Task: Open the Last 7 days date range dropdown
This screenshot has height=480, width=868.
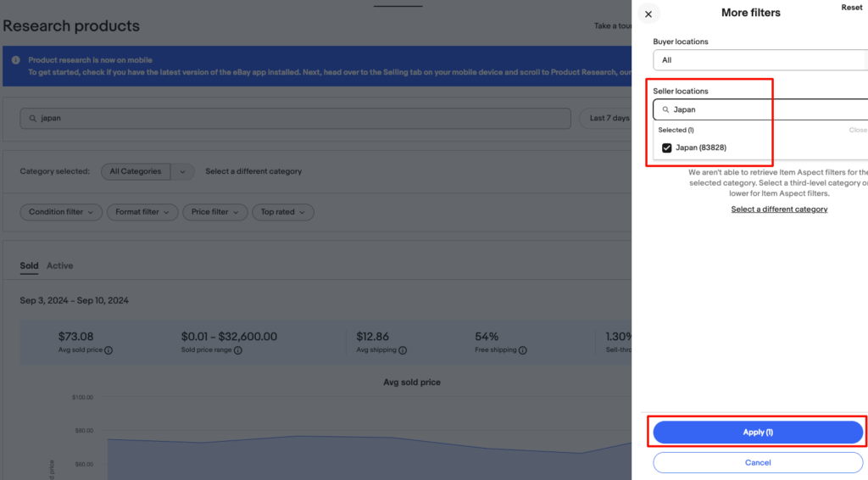Action: pyautogui.click(x=605, y=119)
